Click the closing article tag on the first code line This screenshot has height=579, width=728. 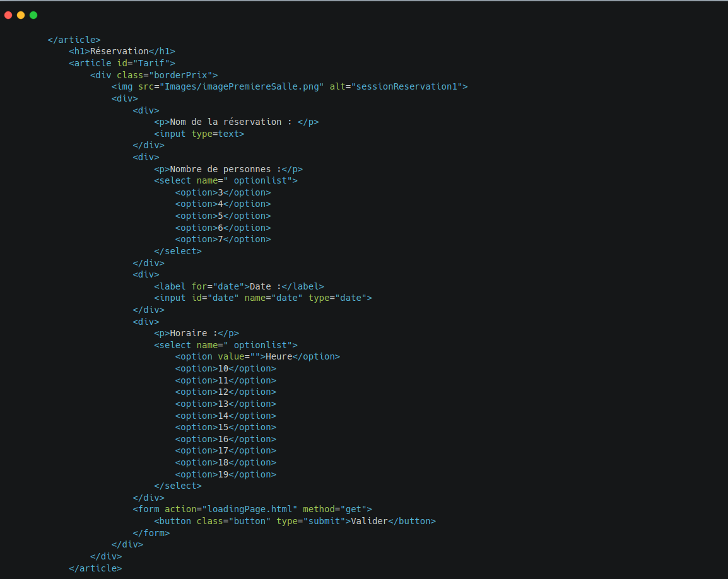click(74, 40)
